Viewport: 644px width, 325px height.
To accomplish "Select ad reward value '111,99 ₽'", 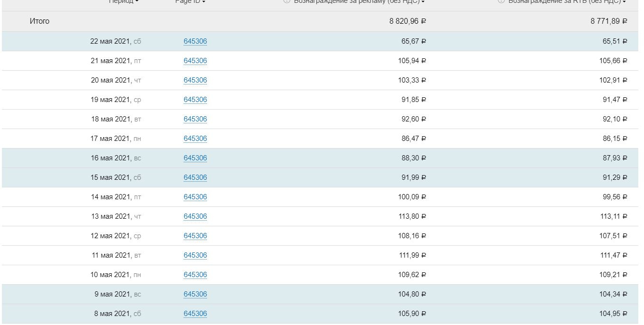I will (412, 255).
